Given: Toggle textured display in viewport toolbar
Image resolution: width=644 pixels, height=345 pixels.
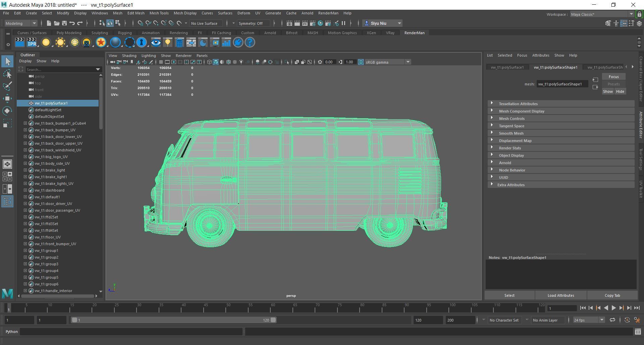Looking at the screenshot, I should (x=235, y=62).
